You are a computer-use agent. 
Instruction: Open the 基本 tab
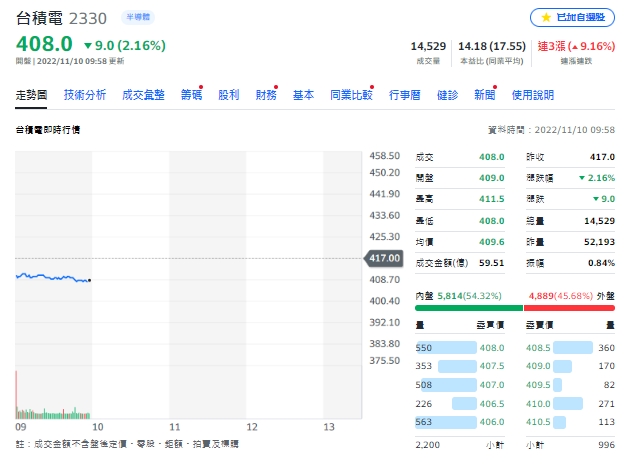[303, 95]
